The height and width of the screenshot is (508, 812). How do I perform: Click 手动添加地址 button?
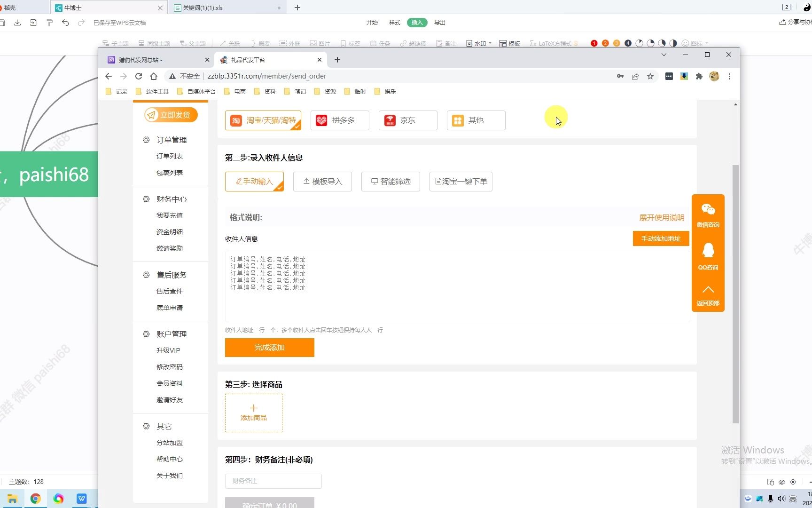(661, 238)
